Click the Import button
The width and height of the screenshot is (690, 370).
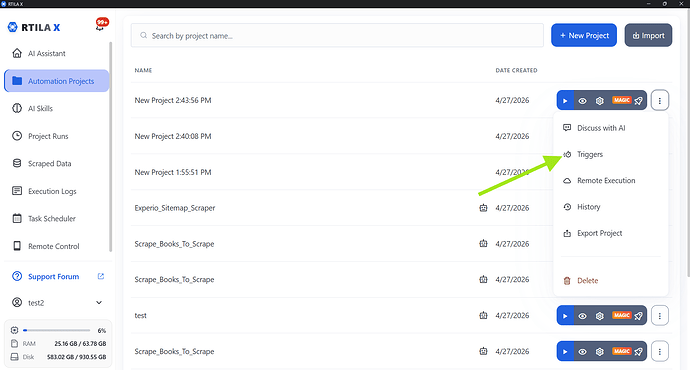(648, 35)
